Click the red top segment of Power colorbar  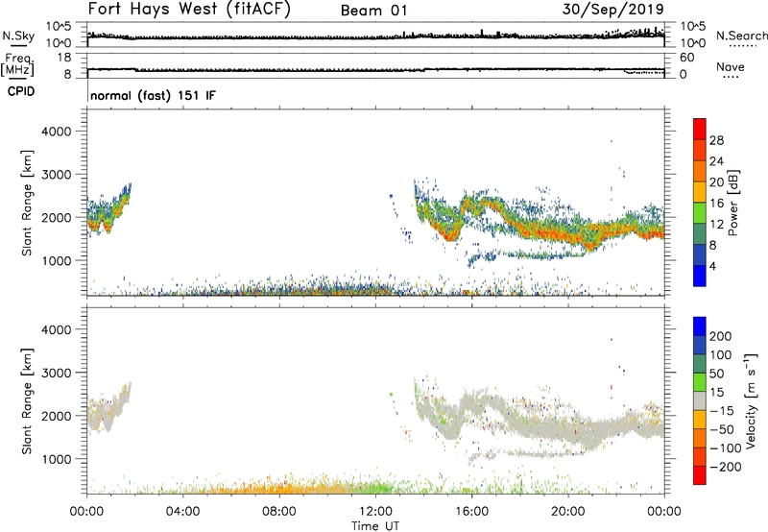[x=700, y=129]
